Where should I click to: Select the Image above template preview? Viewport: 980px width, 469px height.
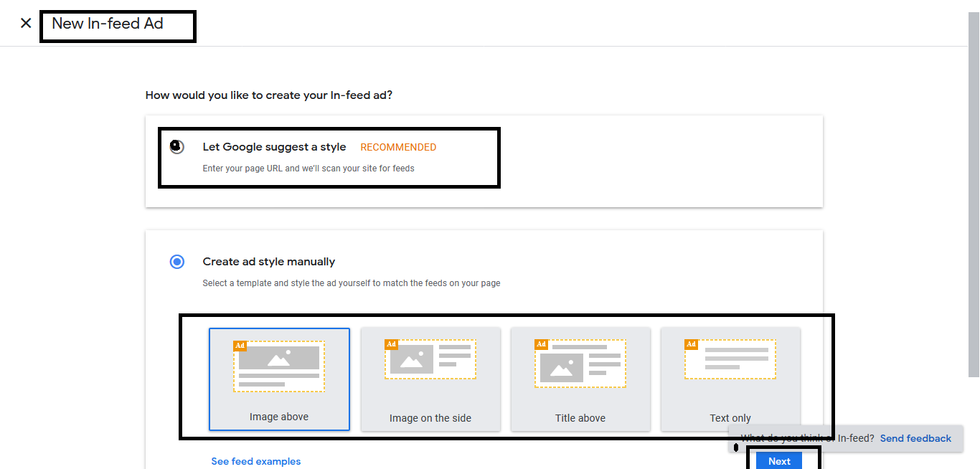pos(279,367)
